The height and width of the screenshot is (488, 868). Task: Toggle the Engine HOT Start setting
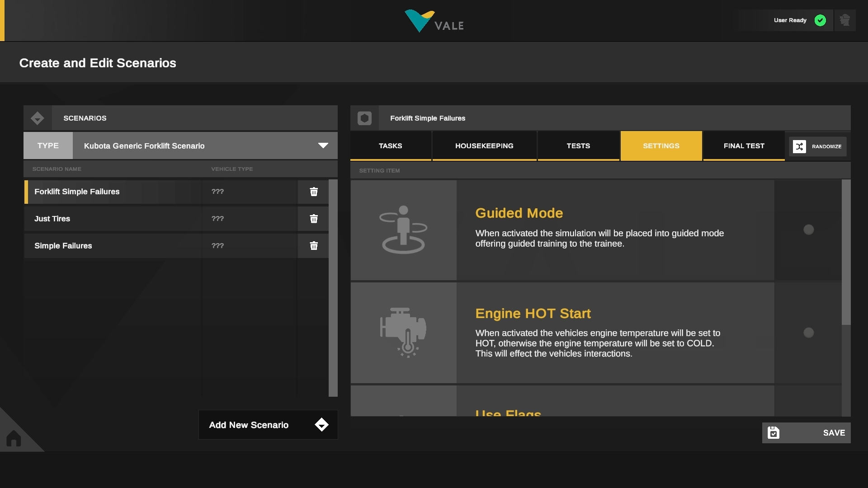coord(808,333)
